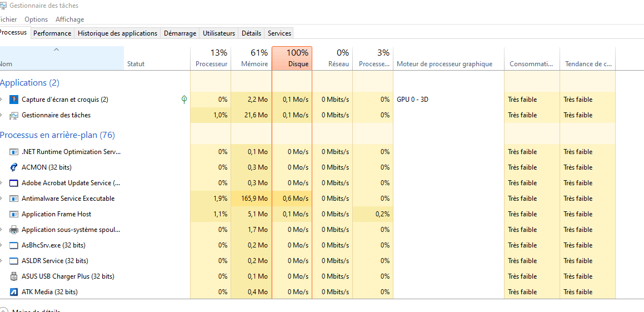Click the printer spooler process icon

click(x=14, y=230)
